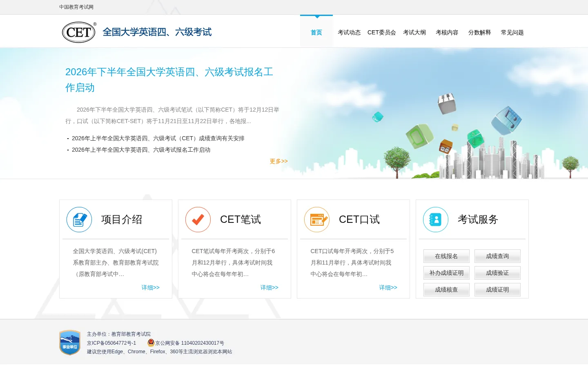Screen dimensions: 588x368
Task: Click the CET口试 orange form icon
Action: [x=317, y=220]
